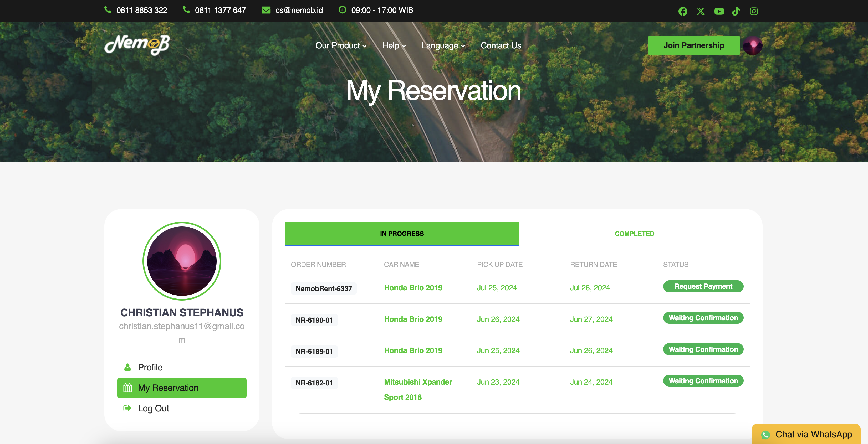
Task: Click the user avatar in header
Action: (752, 45)
